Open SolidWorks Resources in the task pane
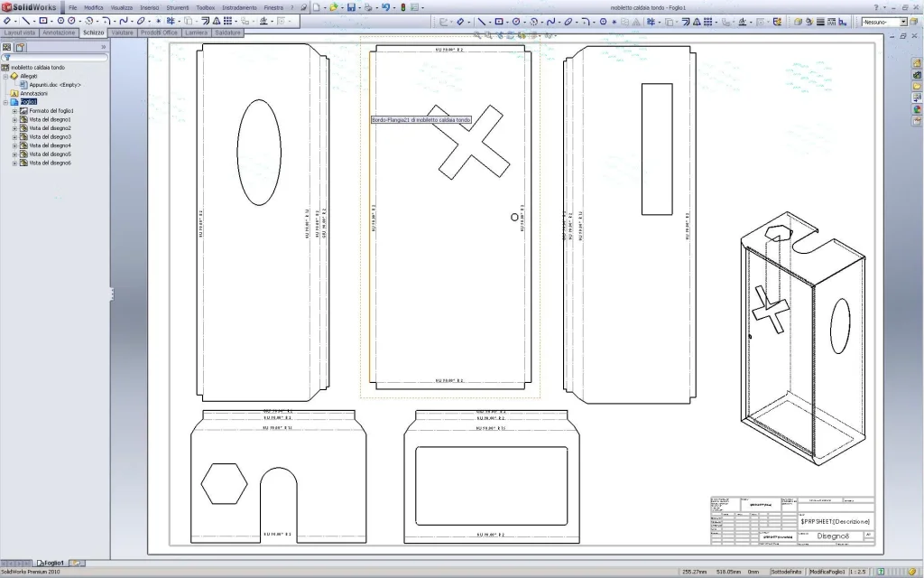 pos(917,62)
